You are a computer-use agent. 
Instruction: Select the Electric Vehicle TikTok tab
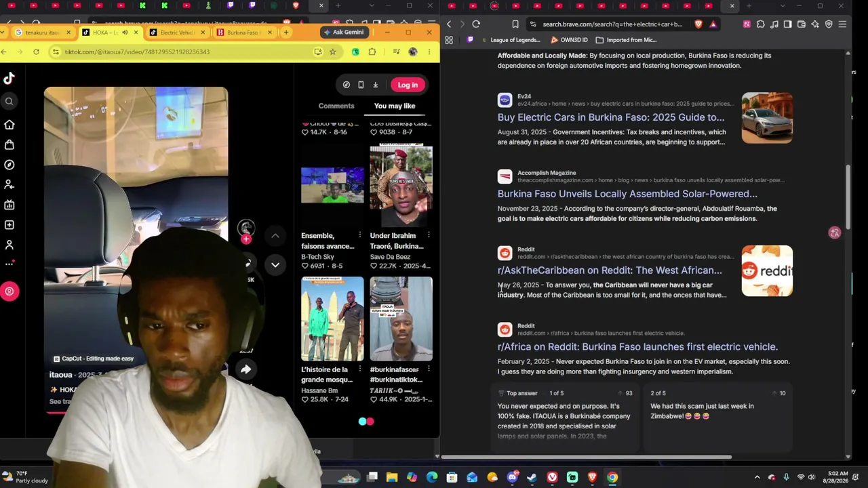[176, 33]
